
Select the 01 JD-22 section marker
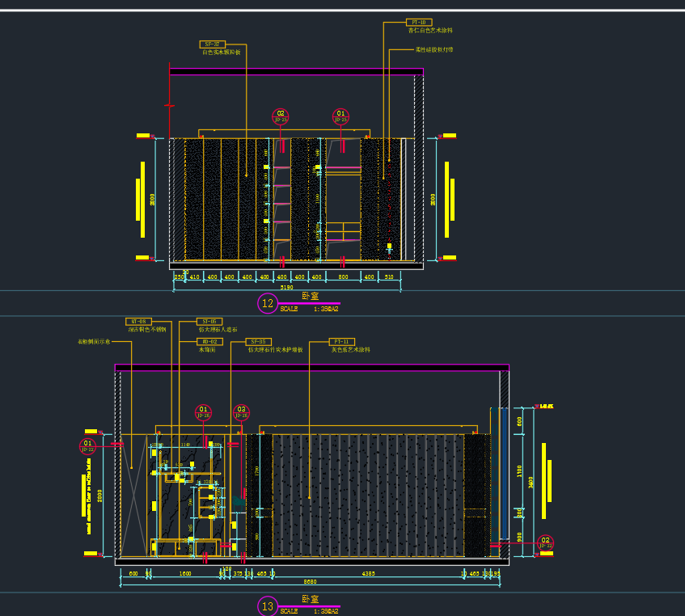[x=88, y=445]
